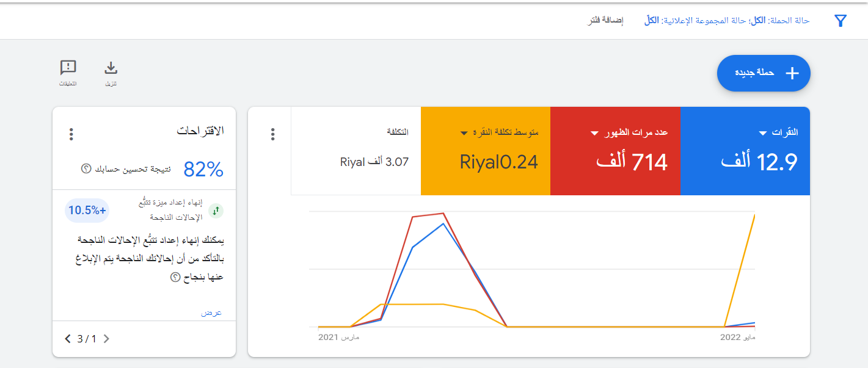This screenshot has height=368, width=868.
Task: Click the حملة جديدة new campaign button
Action: coord(763,73)
